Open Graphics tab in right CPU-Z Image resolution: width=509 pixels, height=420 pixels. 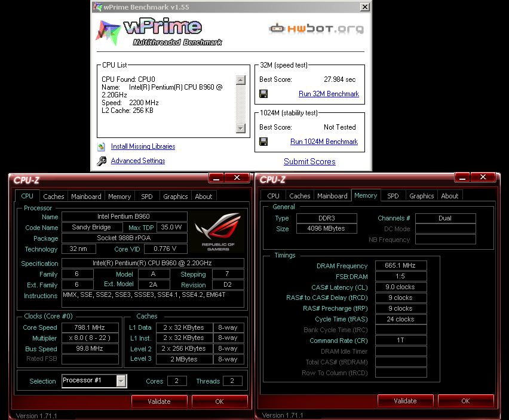click(x=421, y=196)
